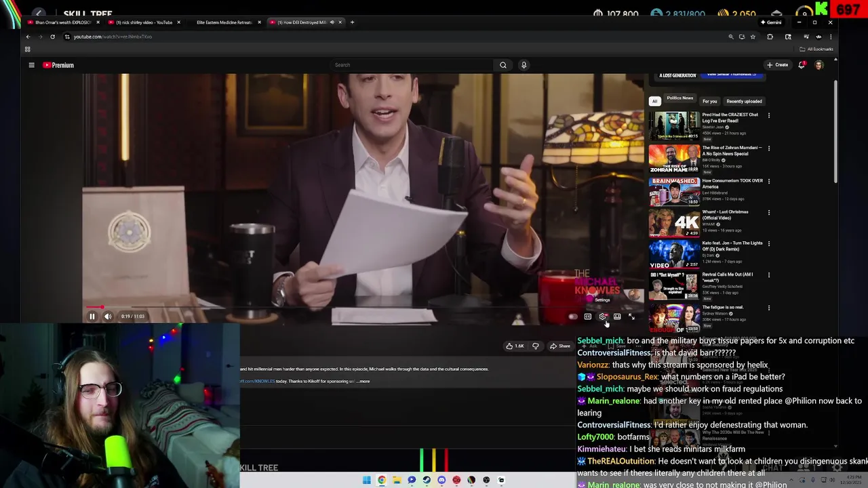The width and height of the screenshot is (868, 488).
Task: Open a new browser tab with plus
Action: [x=352, y=22]
